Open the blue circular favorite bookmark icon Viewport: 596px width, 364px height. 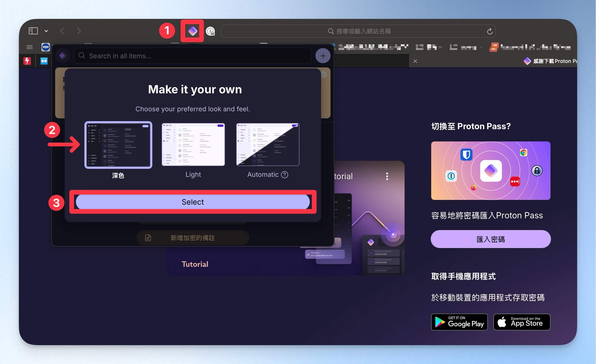pos(46,47)
